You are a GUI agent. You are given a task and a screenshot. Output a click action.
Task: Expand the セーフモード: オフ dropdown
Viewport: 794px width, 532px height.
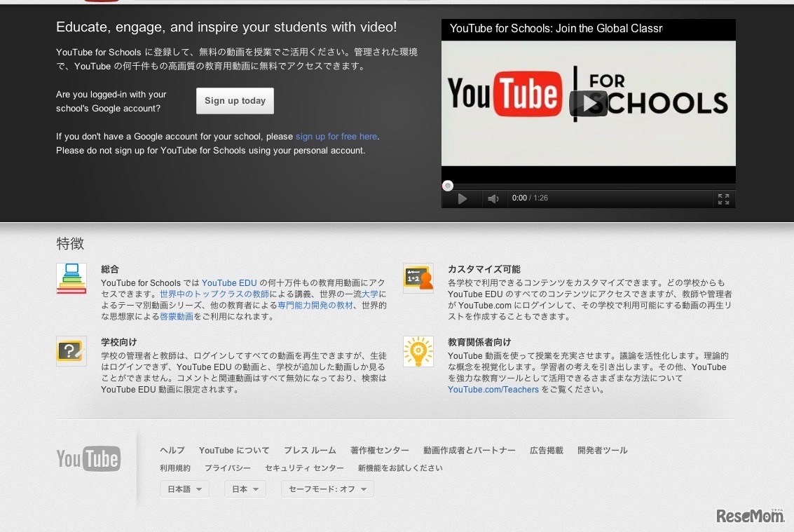coord(327,489)
